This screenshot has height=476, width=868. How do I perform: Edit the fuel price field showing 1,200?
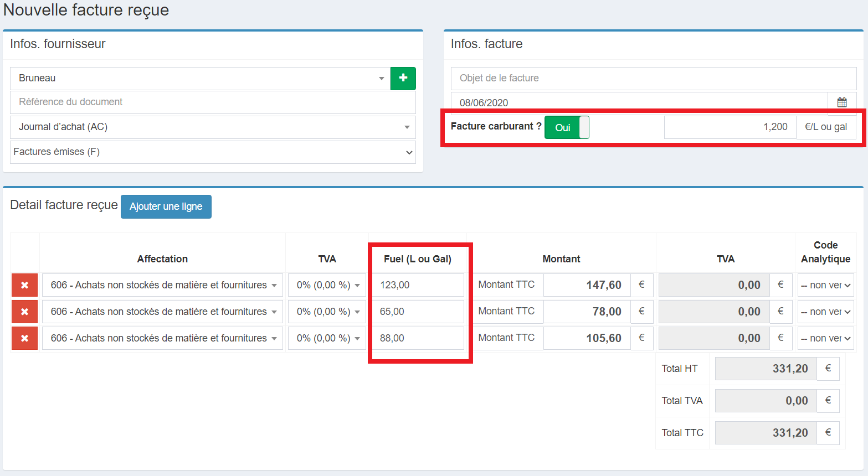(730, 127)
